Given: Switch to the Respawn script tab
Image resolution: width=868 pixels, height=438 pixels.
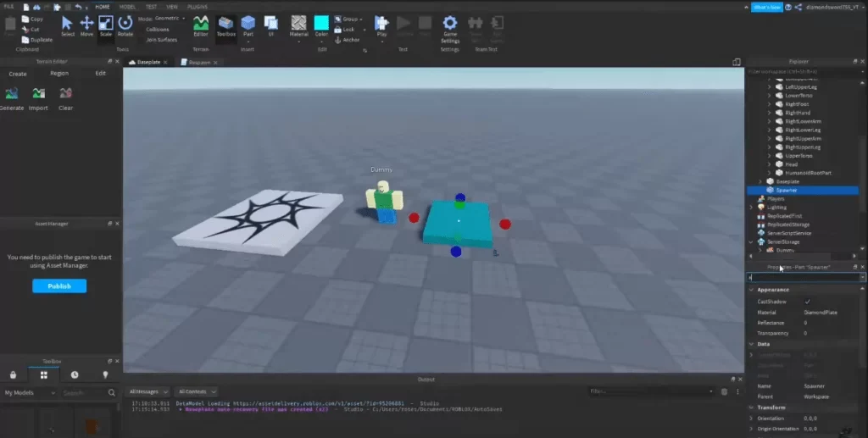Looking at the screenshot, I should coord(199,63).
